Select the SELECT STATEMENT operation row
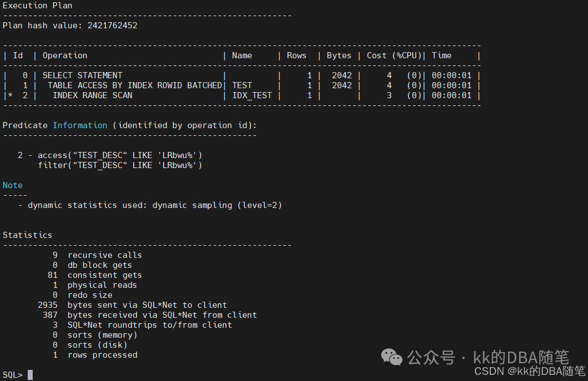 click(82, 75)
